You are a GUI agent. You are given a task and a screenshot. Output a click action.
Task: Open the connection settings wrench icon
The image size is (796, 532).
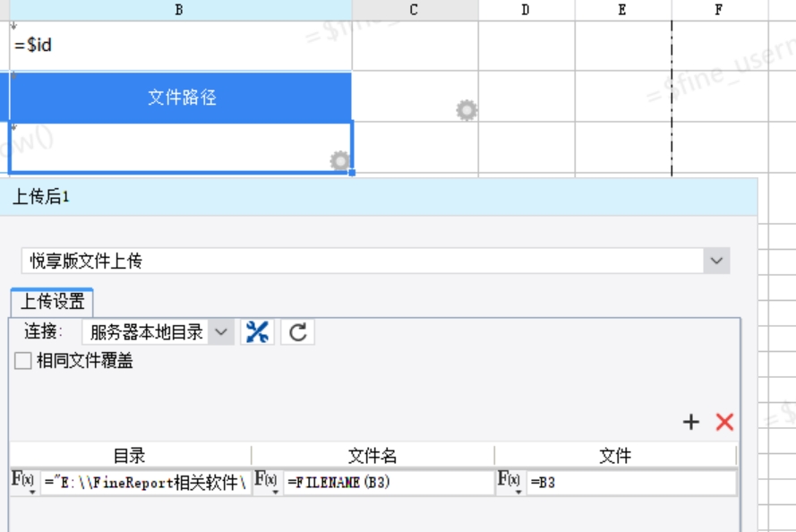pos(257,332)
